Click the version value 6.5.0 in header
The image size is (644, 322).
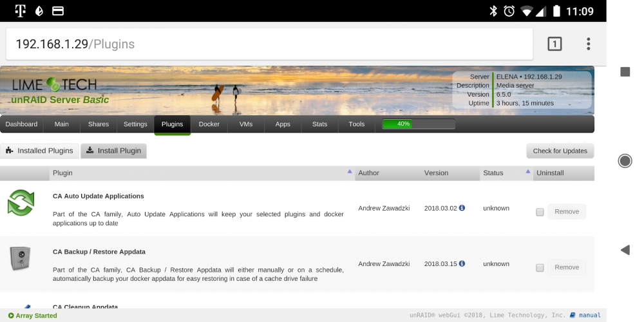(x=504, y=95)
